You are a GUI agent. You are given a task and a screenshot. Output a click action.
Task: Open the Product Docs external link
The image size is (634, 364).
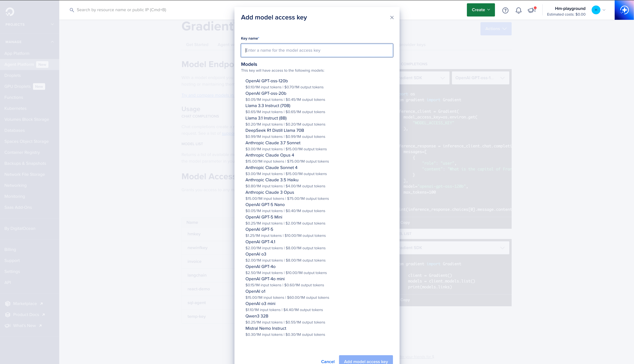coord(26,315)
